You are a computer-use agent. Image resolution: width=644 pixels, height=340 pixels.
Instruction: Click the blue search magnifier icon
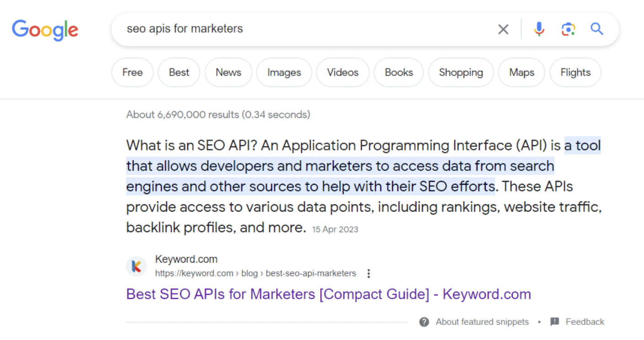click(x=597, y=29)
